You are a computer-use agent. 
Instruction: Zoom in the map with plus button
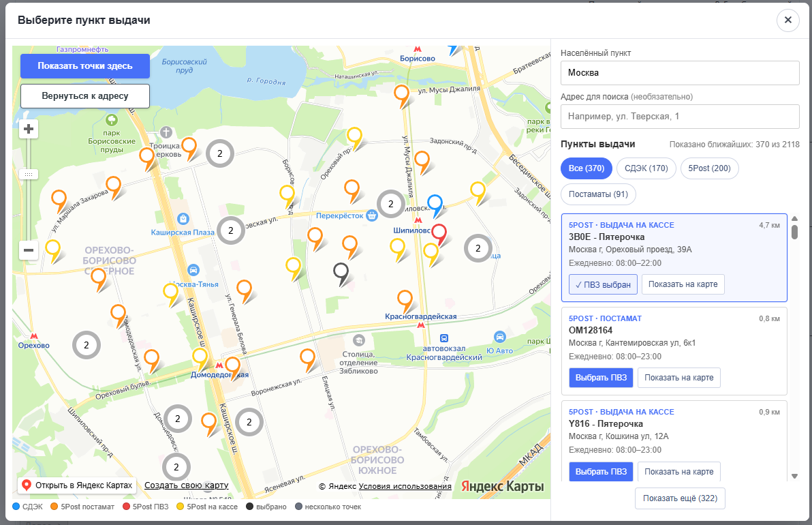pyautogui.click(x=29, y=129)
